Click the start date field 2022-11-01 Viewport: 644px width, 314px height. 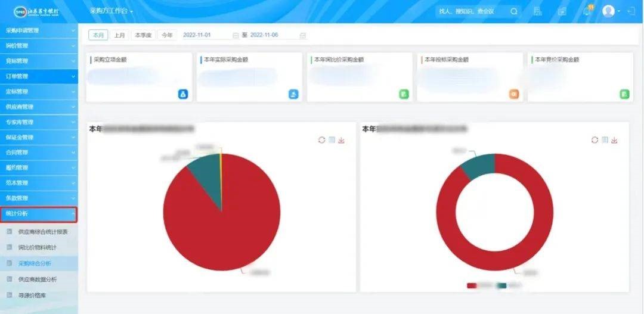pos(205,35)
